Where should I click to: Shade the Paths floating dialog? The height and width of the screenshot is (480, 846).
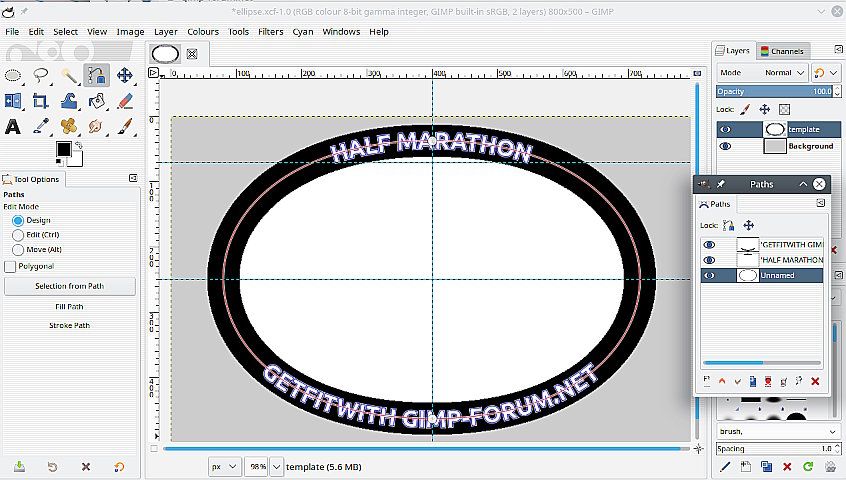(x=803, y=184)
